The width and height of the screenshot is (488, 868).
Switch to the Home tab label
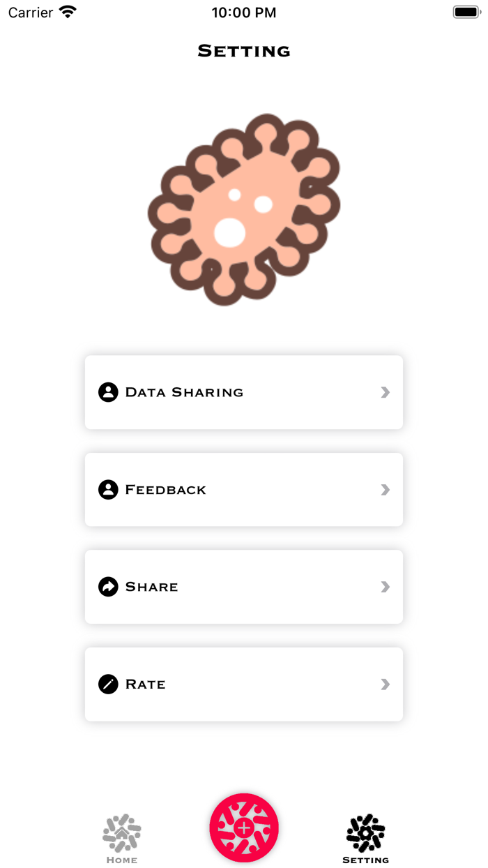[x=122, y=860]
